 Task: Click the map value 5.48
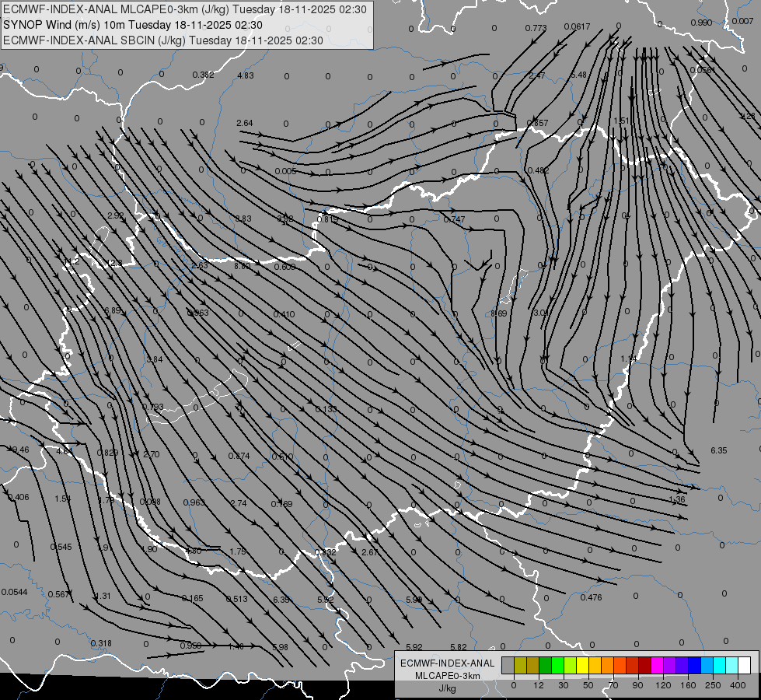(x=578, y=75)
